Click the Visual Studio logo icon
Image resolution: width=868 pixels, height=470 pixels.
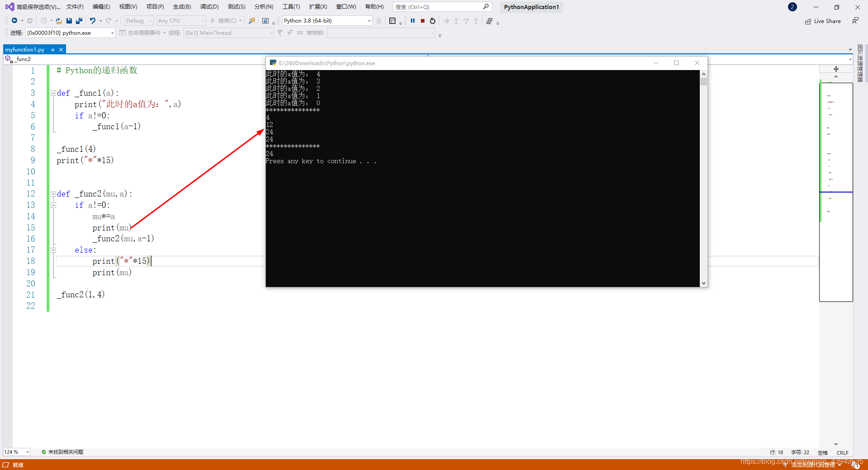pos(9,7)
